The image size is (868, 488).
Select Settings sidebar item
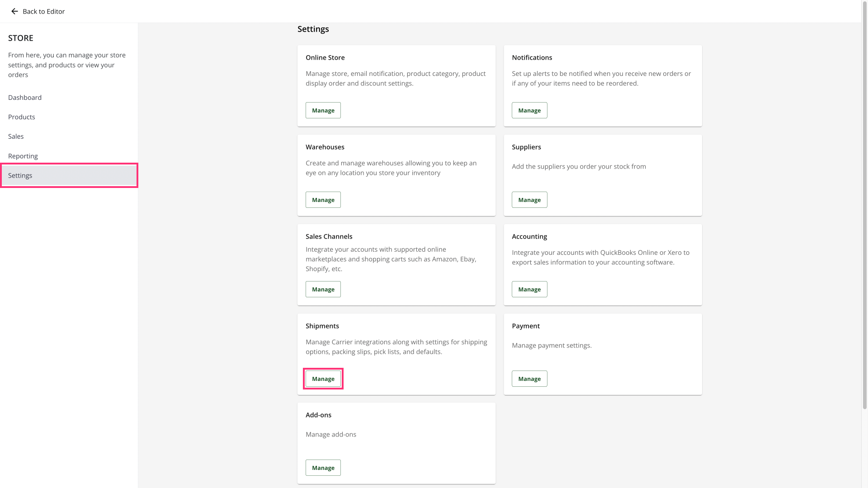click(x=20, y=175)
